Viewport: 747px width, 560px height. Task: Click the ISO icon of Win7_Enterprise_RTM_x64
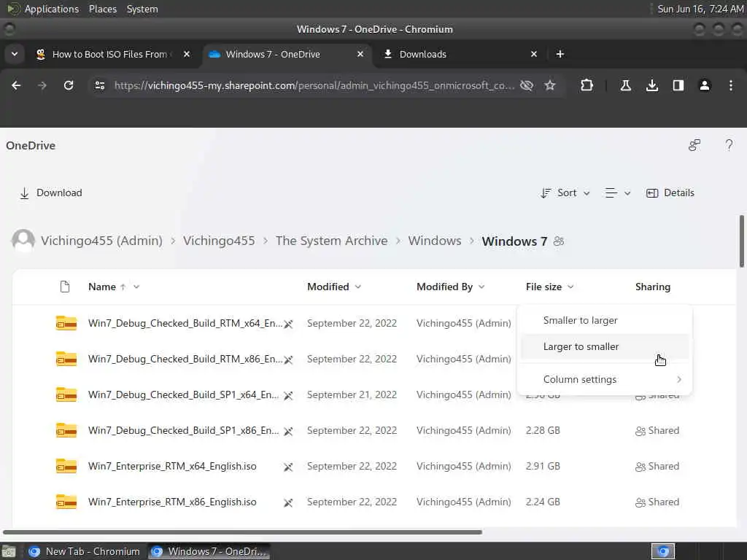[66, 466]
